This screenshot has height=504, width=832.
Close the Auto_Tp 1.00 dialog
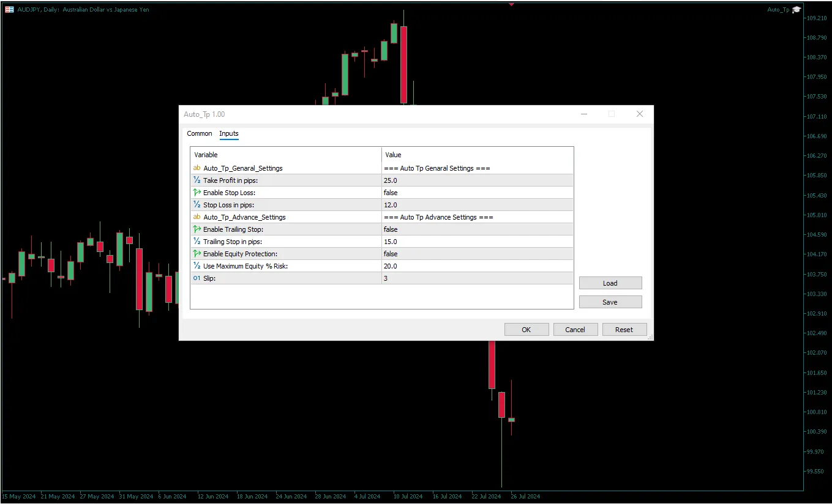click(x=640, y=114)
